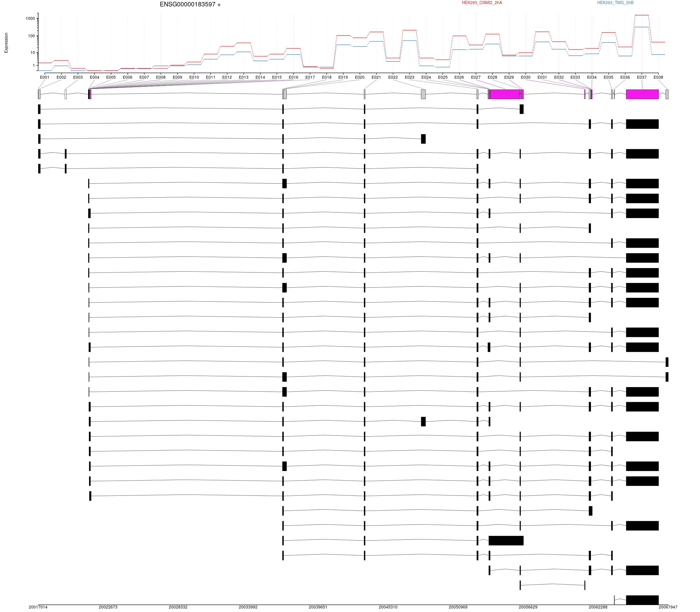This screenshot has height=612, width=700.
Task: Click exon bin label E013
Action: [244, 78]
